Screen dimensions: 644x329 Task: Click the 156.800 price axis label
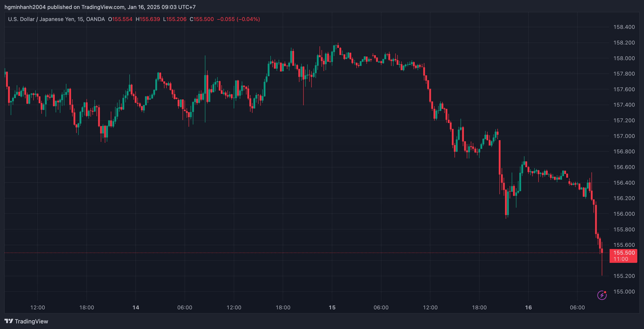tap(624, 152)
